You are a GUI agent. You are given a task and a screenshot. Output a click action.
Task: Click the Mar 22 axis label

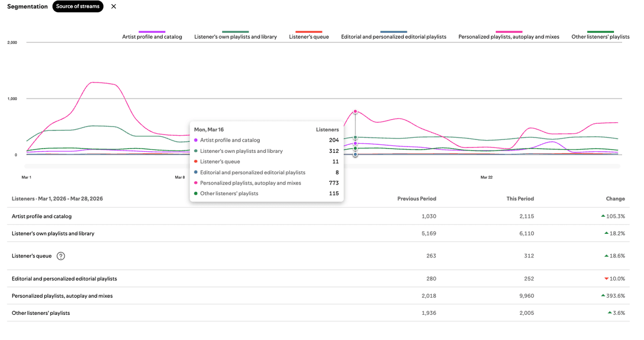click(x=487, y=177)
